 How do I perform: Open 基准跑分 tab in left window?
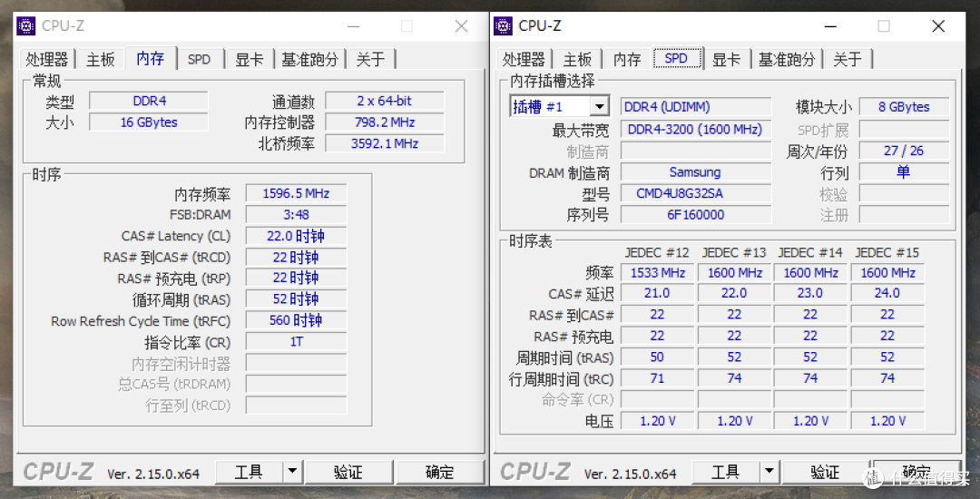pos(310,59)
